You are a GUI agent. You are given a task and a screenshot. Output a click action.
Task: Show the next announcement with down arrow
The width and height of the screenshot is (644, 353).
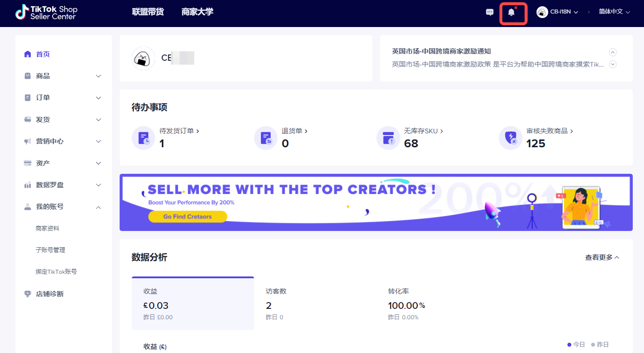(x=613, y=64)
